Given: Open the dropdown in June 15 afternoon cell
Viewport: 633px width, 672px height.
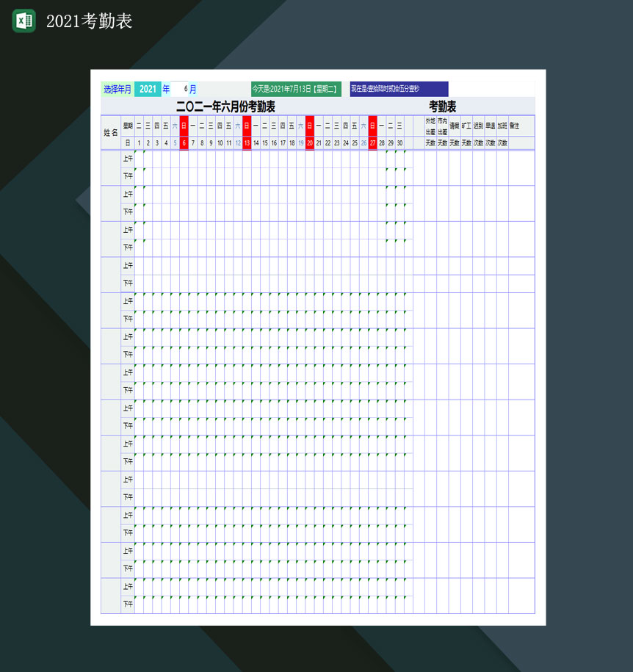Looking at the screenshot, I should [x=264, y=176].
